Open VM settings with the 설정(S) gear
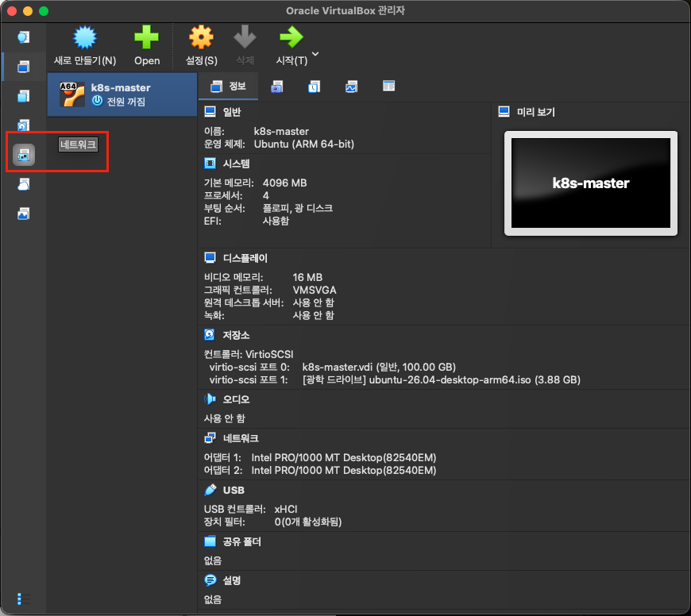Viewport: 691px width, 616px height. (x=202, y=46)
